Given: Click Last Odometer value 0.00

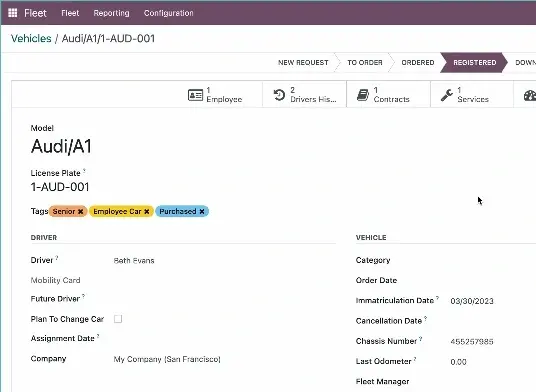Looking at the screenshot, I should (458, 362).
